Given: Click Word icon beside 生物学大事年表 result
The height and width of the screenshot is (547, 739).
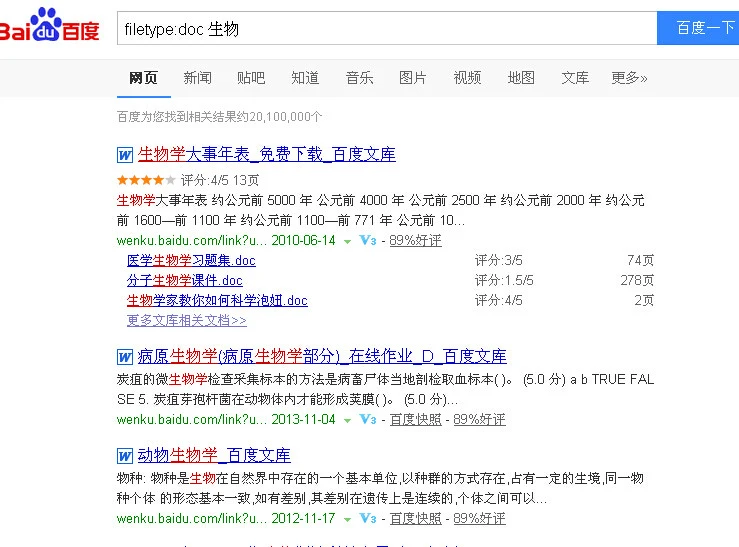Looking at the screenshot, I should tap(125, 155).
